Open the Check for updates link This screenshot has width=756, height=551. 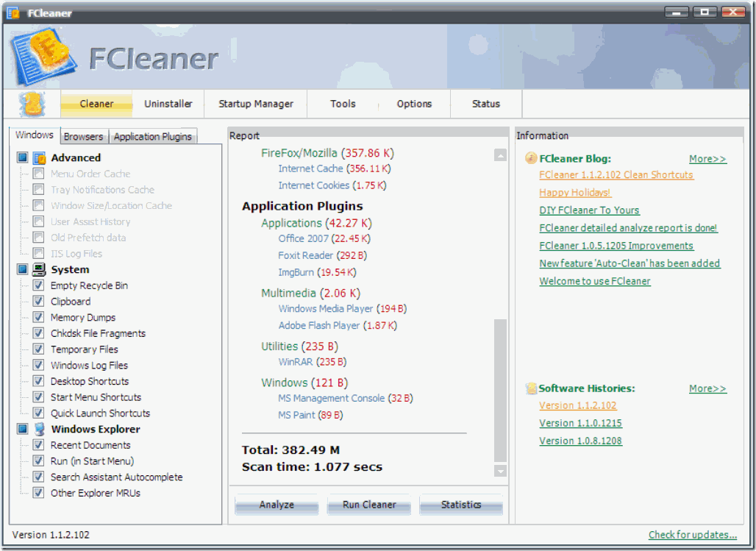click(692, 535)
